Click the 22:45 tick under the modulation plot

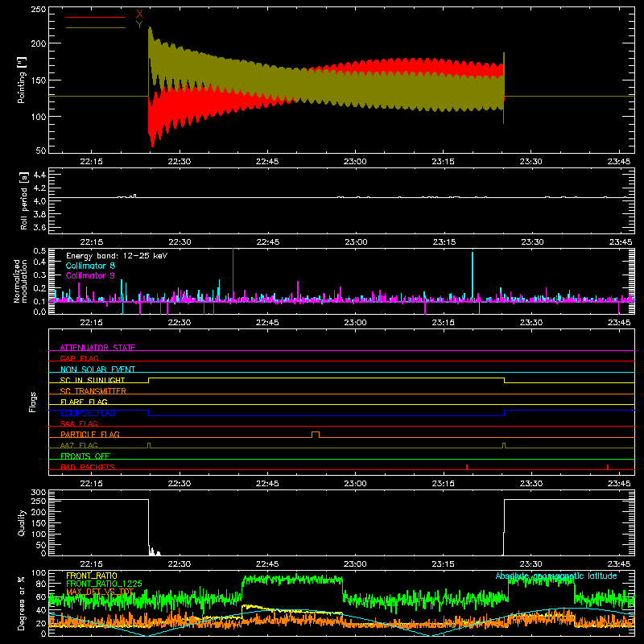click(x=267, y=323)
